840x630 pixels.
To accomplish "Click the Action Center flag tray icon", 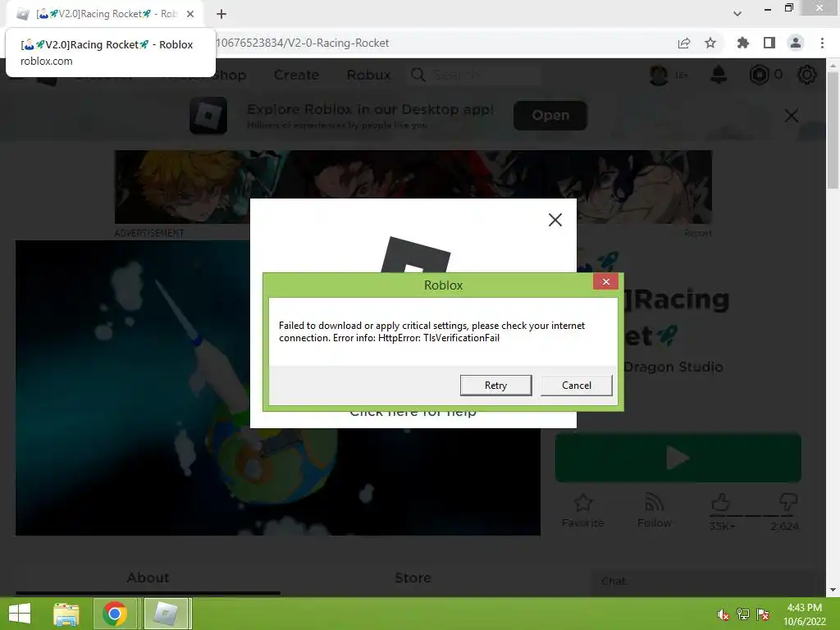I will [x=763, y=614].
